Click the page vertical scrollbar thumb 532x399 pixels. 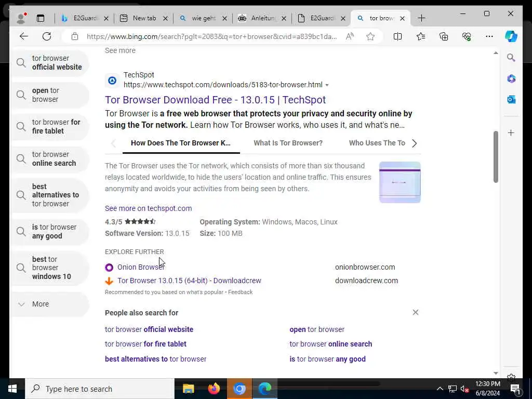(496, 157)
